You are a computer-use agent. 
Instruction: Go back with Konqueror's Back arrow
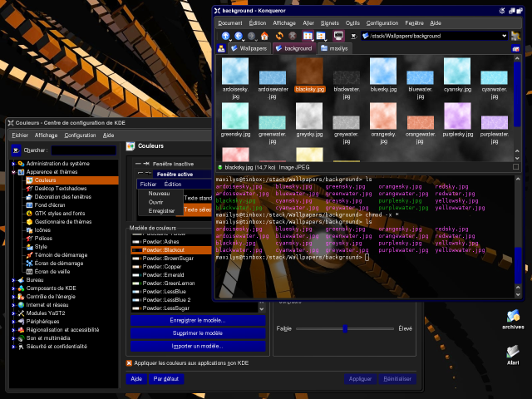point(239,36)
